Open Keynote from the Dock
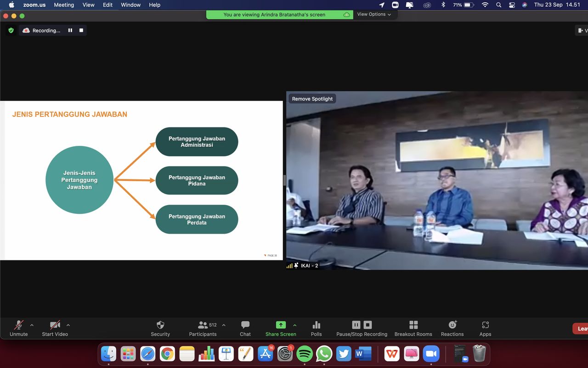Screen dimensions: 588x368 point(226,353)
